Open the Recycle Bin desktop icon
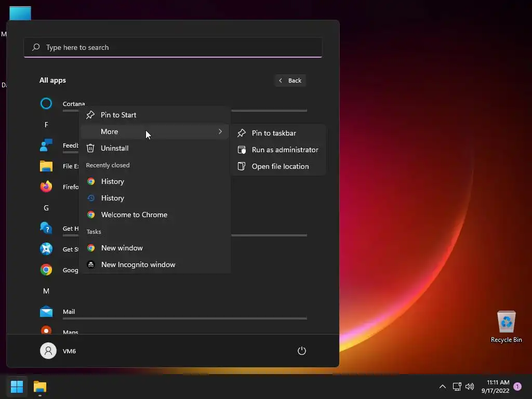The height and width of the screenshot is (399, 532). (x=506, y=327)
